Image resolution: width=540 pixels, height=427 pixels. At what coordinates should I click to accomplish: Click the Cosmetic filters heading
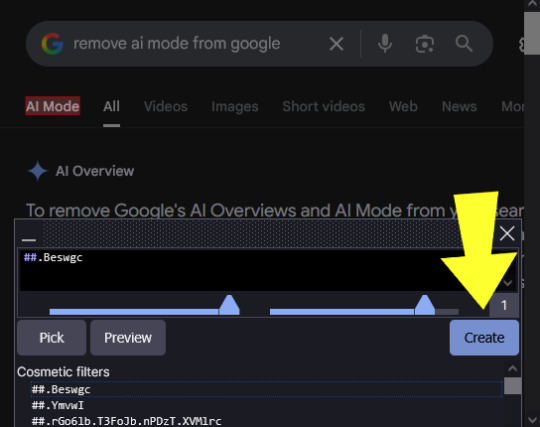pos(63,372)
